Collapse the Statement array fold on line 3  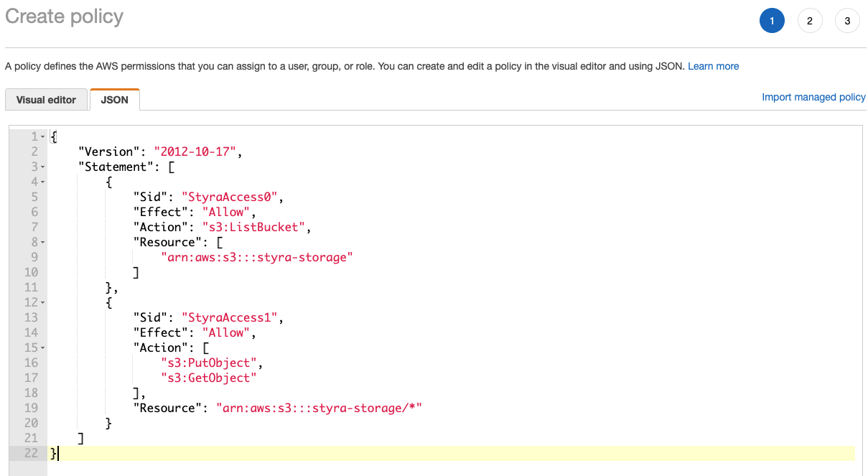point(43,167)
